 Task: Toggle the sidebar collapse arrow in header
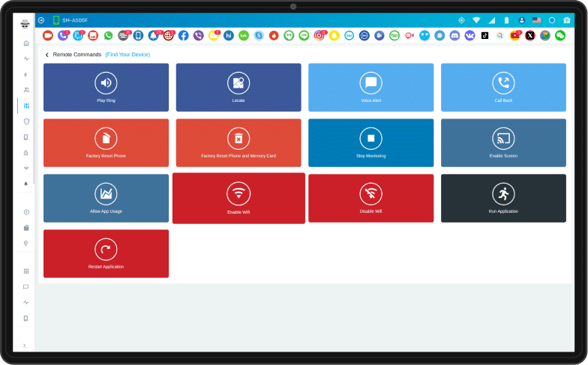tap(41, 20)
